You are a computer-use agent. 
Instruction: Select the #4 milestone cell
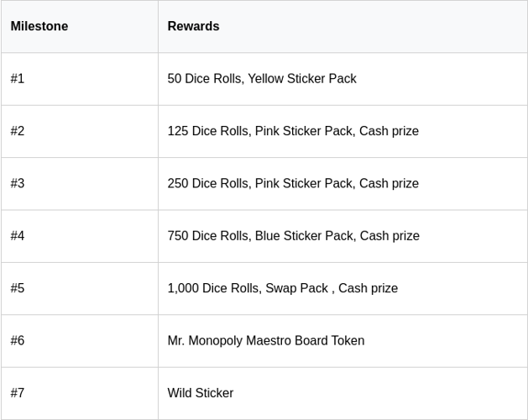coord(18,236)
